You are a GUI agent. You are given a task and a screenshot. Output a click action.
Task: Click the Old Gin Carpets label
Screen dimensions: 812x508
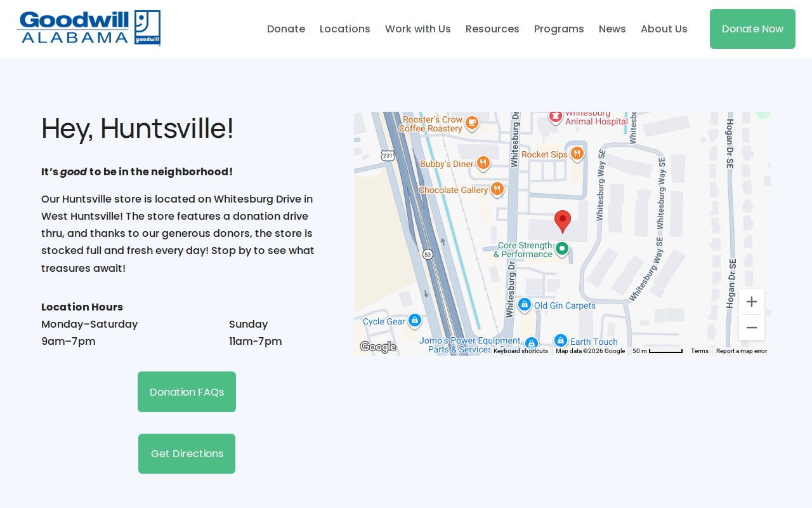565,305
